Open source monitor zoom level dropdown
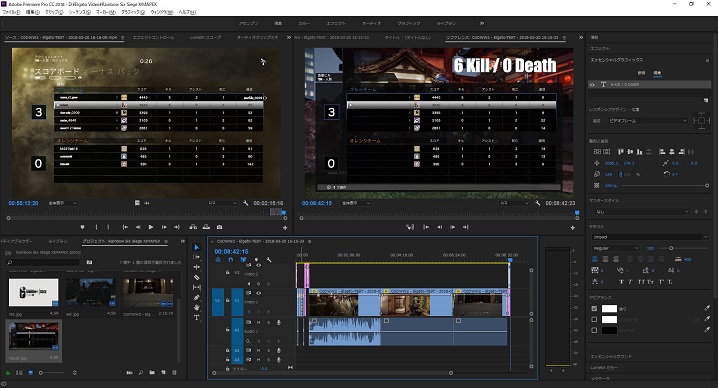This screenshot has width=718, height=388. point(62,203)
